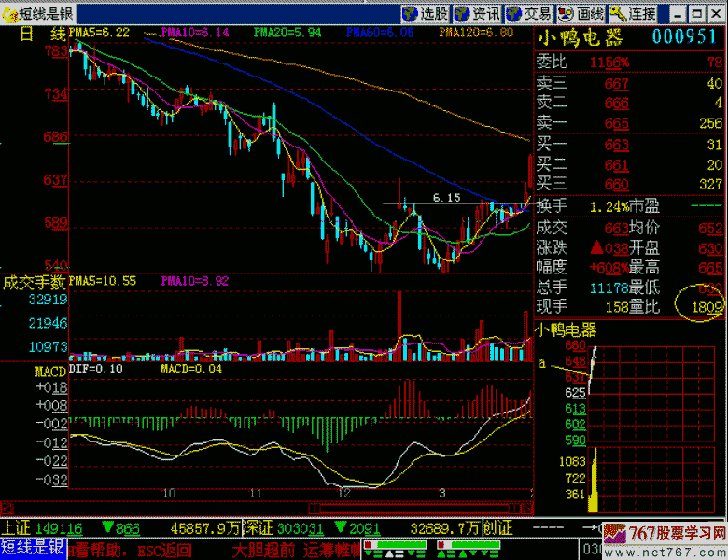Click the 连接 connection key icon
This screenshot has width=728, height=560.
[x=632, y=13]
